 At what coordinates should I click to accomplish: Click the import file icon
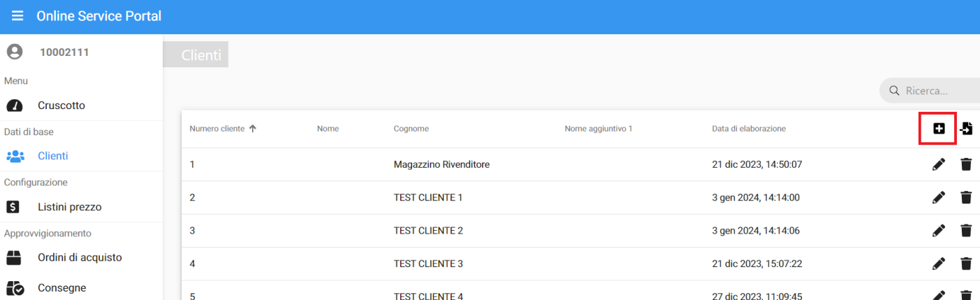coord(966,129)
